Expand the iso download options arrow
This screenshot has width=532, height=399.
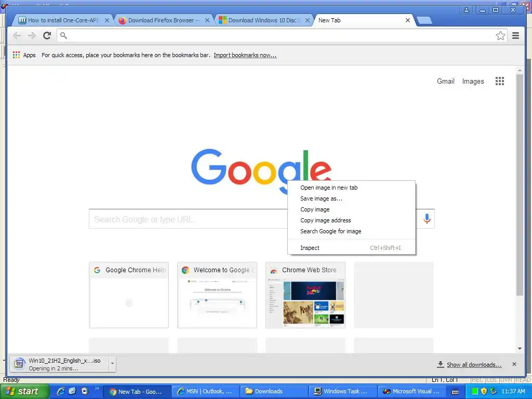pyautogui.click(x=112, y=364)
